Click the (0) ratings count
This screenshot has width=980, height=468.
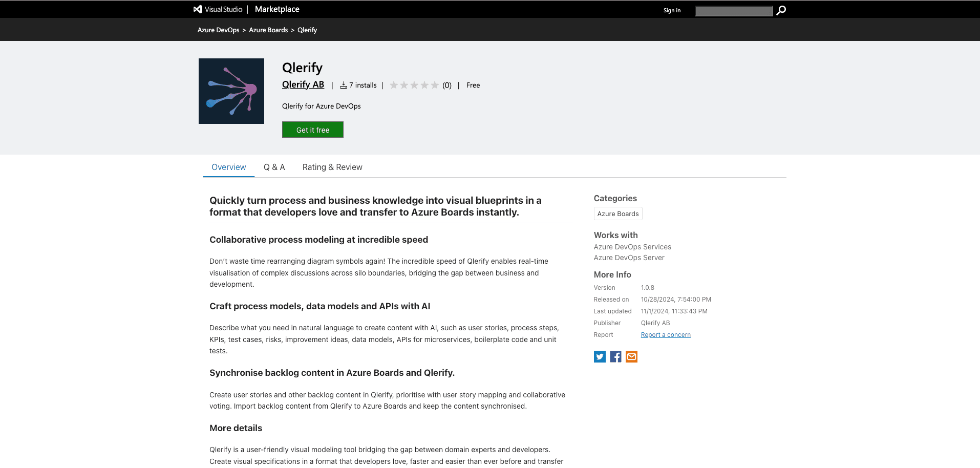[446, 85]
